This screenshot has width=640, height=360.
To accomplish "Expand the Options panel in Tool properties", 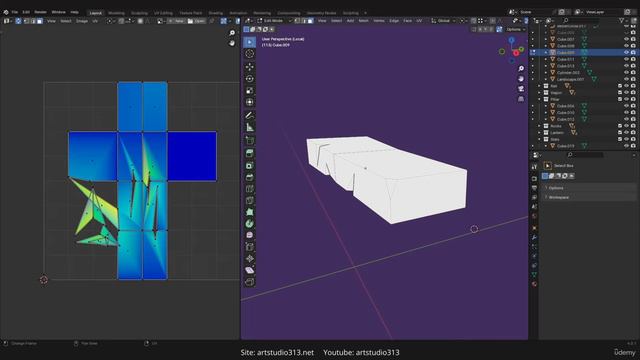I will pyautogui.click(x=589, y=188).
